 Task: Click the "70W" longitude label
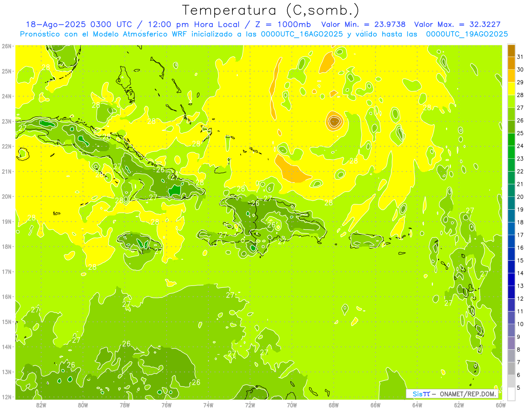(292, 405)
